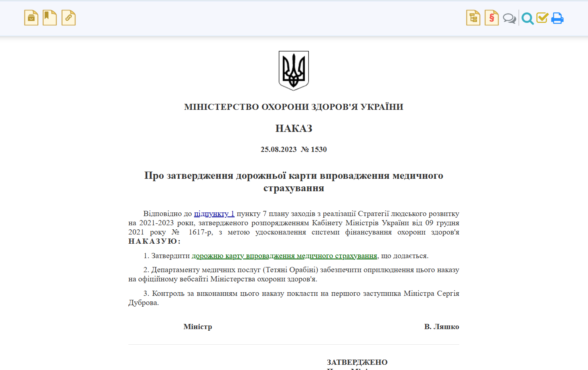Click the magnifying glass search icon

tap(527, 18)
